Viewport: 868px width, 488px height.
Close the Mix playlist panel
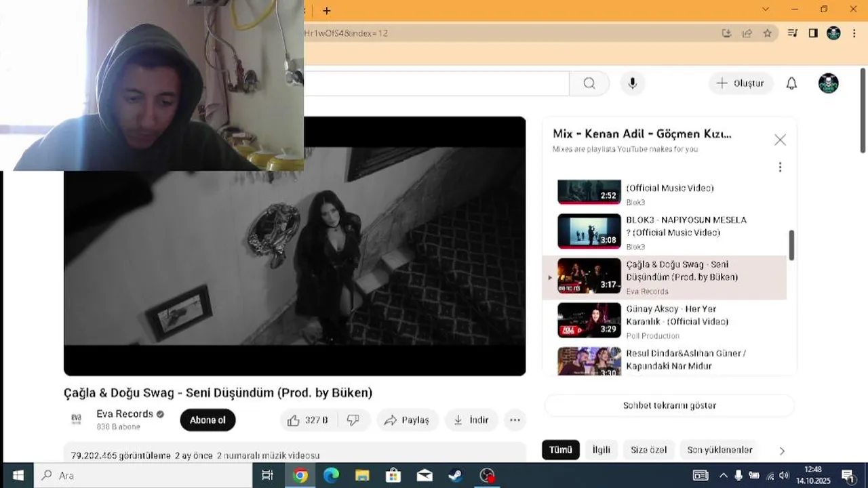tap(780, 140)
